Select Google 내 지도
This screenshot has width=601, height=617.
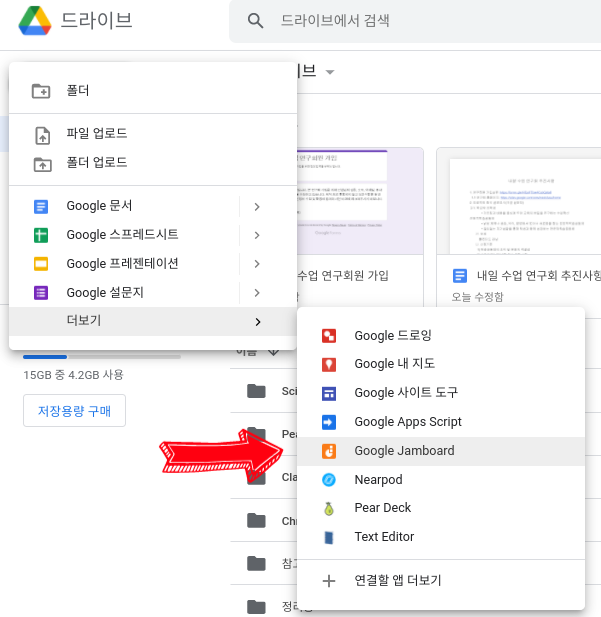tap(441, 364)
